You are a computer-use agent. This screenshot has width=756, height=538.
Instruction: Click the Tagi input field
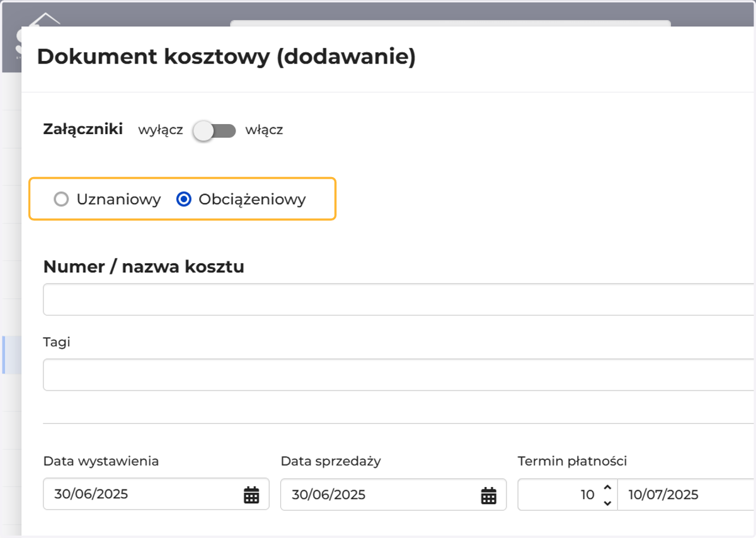click(399, 375)
